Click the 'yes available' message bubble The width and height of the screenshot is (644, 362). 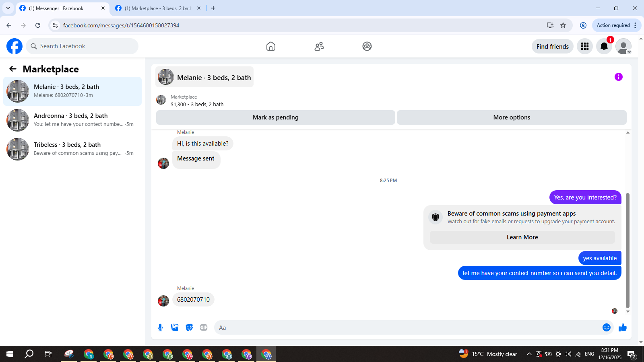pyautogui.click(x=600, y=258)
